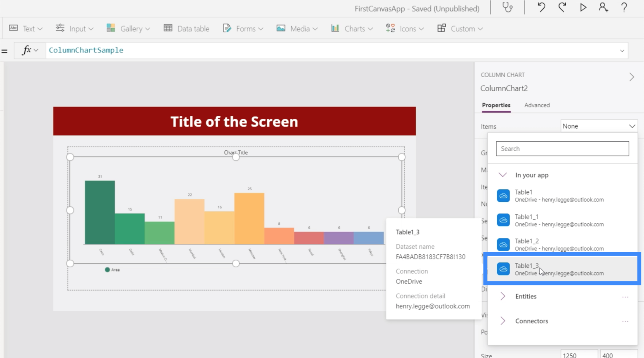
Task: Select Table1_1 data source
Action: click(x=562, y=220)
